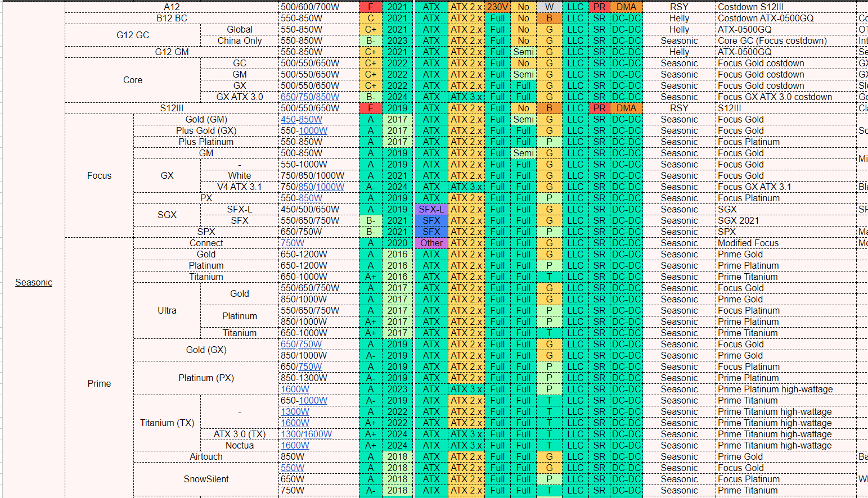Open the 1300W wattage link

tap(295, 411)
